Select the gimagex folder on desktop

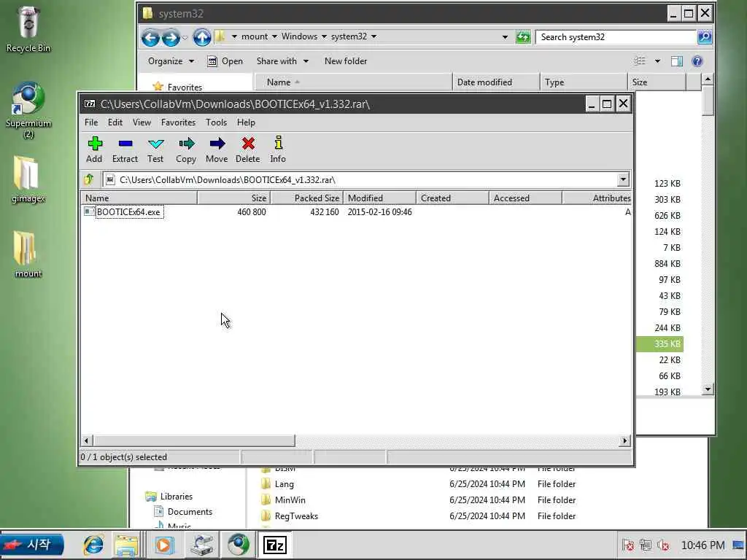coord(28,179)
